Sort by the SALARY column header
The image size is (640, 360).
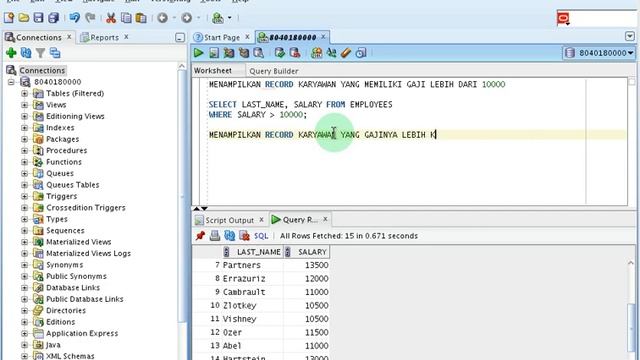pos(307,252)
